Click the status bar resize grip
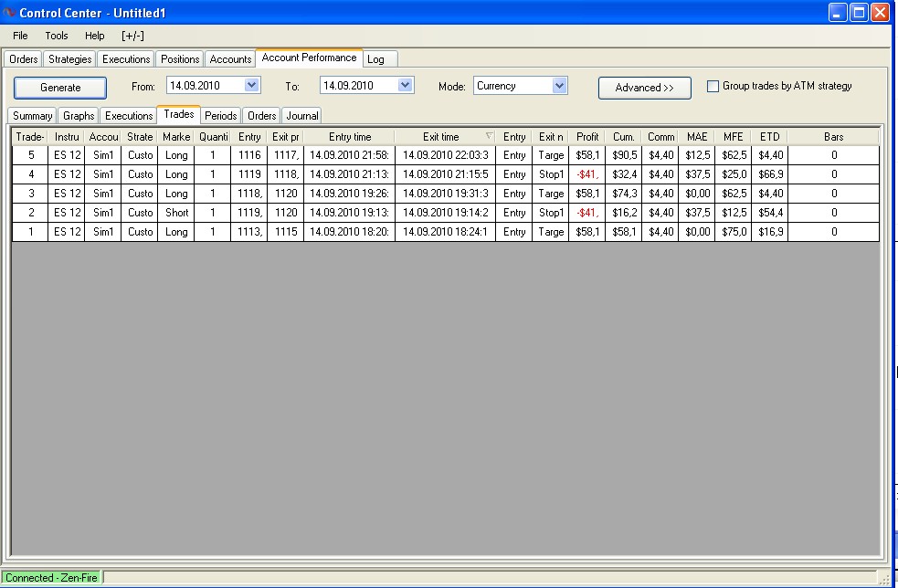This screenshot has height=588, width=898. pos(882,578)
